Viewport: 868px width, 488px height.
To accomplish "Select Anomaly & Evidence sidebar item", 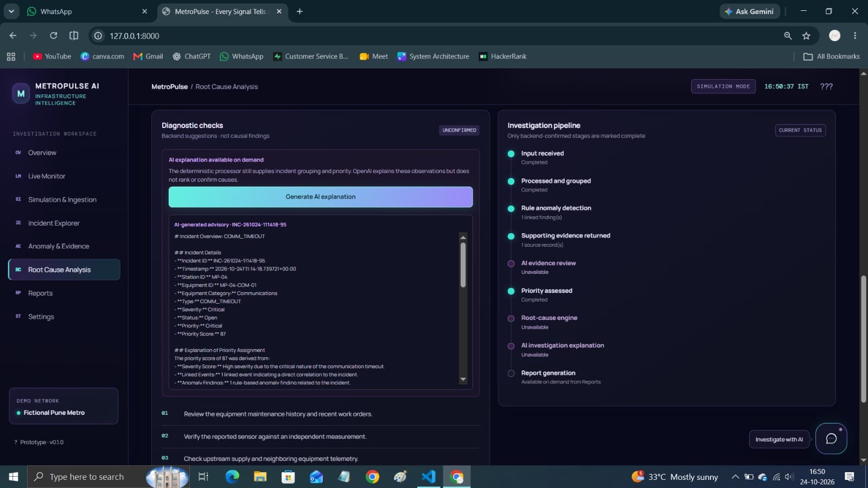I will point(64,246).
